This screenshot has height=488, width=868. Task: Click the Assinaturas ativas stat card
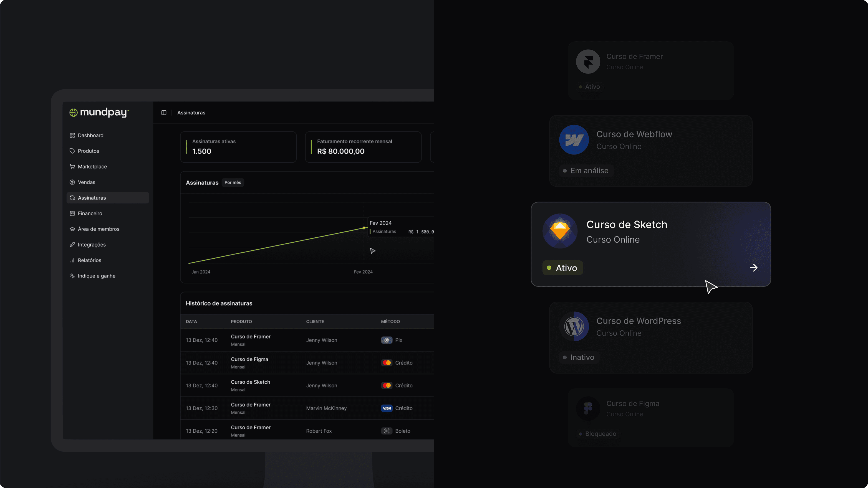coord(238,147)
